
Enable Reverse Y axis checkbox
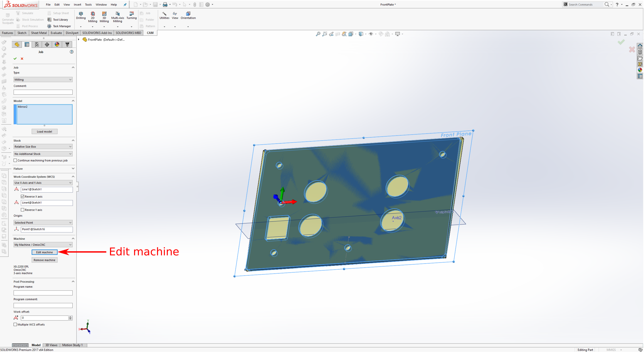point(23,210)
